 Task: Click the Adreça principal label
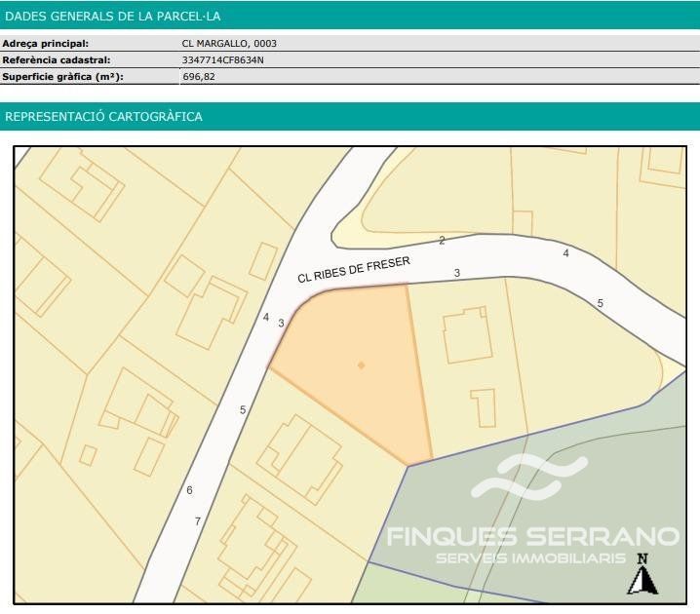pos(46,43)
